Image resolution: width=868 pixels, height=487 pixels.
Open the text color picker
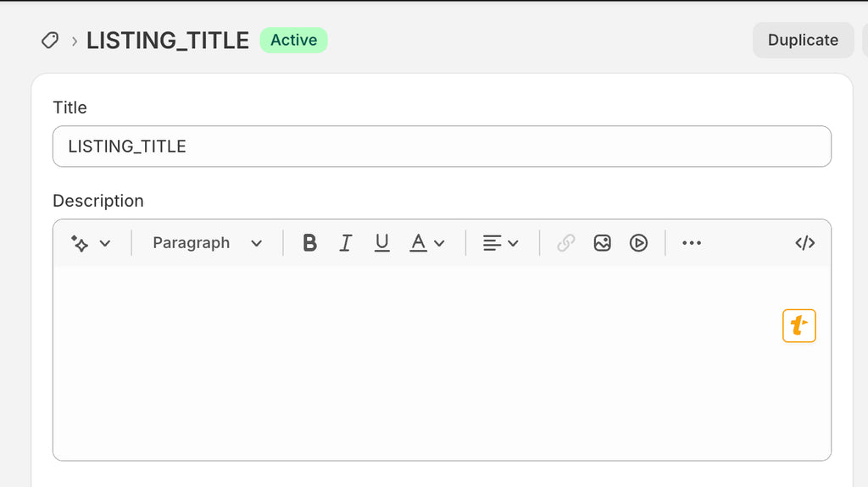click(x=419, y=243)
